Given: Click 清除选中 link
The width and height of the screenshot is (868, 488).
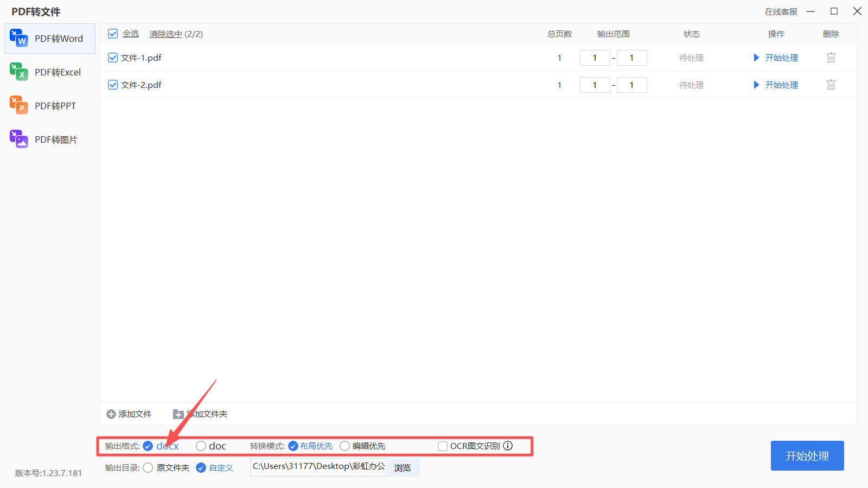Looking at the screenshot, I should pos(166,34).
